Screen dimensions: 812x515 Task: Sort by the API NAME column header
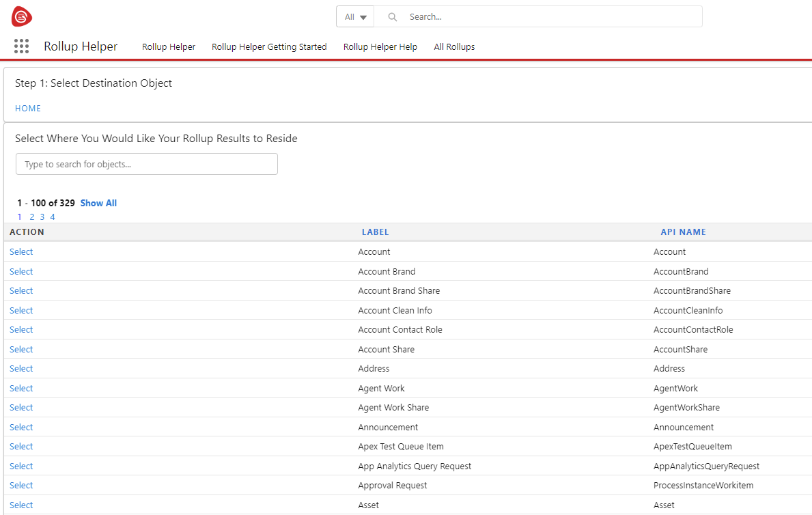pyautogui.click(x=683, y=232)
